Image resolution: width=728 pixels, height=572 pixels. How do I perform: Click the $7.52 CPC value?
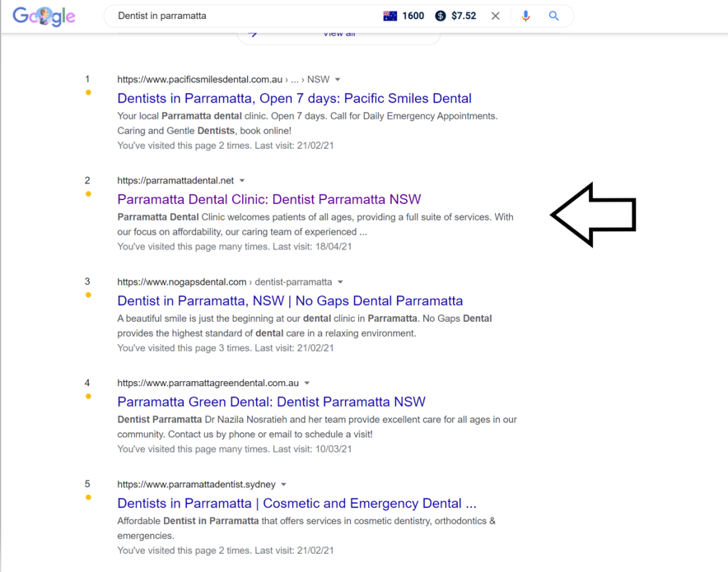click(464, 16)
